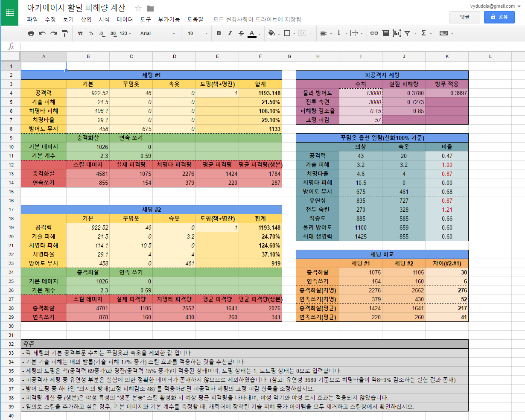525x420 pixels.
Task: Open the 수정 menu
Action: click(x=50, y=20)
